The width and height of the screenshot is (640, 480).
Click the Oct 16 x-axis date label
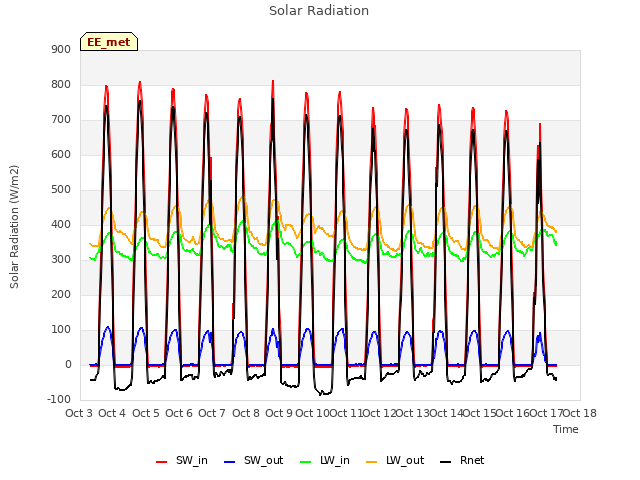513,413
